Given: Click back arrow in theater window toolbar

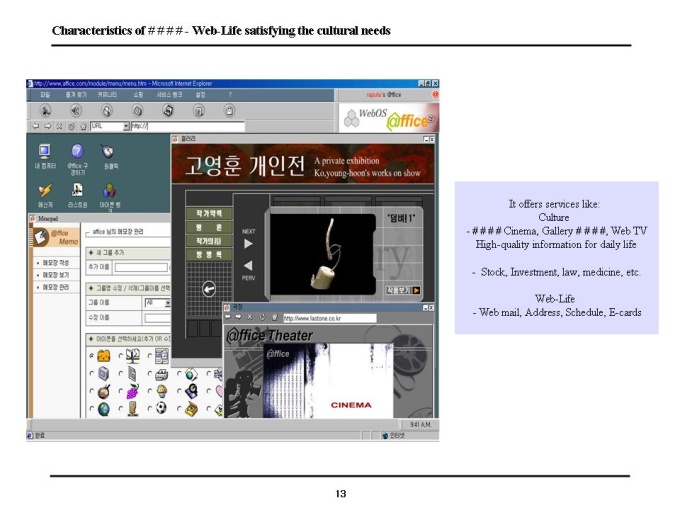Looking at the screenshot, I should pos(228,317).
